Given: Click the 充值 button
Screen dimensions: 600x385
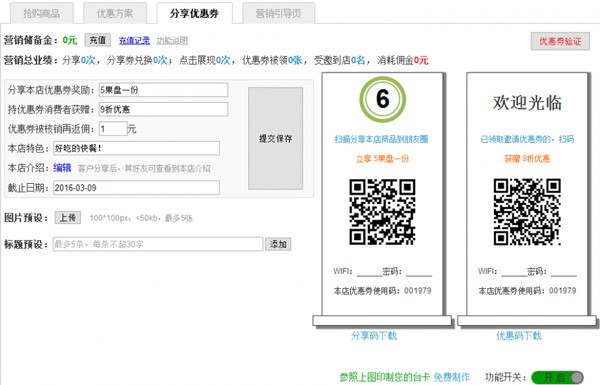Looking at the screenshot, I should coord(98,40).
